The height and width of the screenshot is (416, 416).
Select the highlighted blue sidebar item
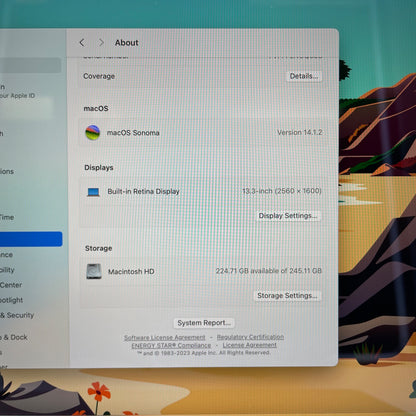click(x=31, y=239)
